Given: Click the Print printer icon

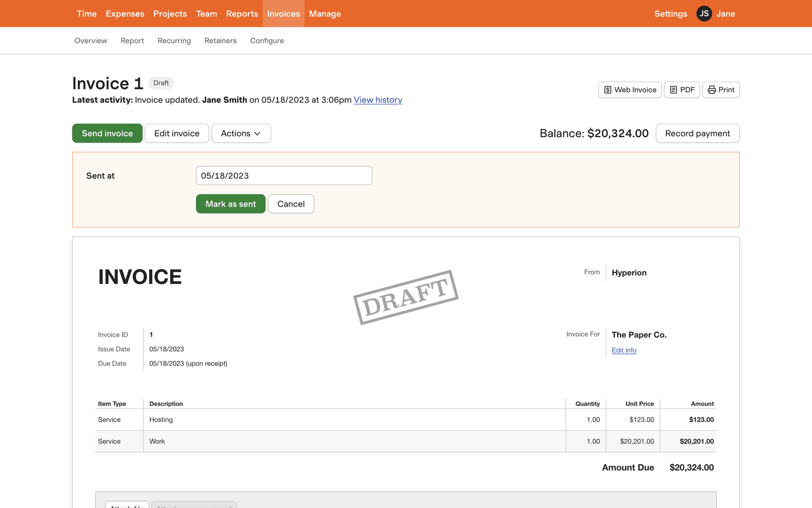Looking at the screenshot, I should [x=712, y=90].
